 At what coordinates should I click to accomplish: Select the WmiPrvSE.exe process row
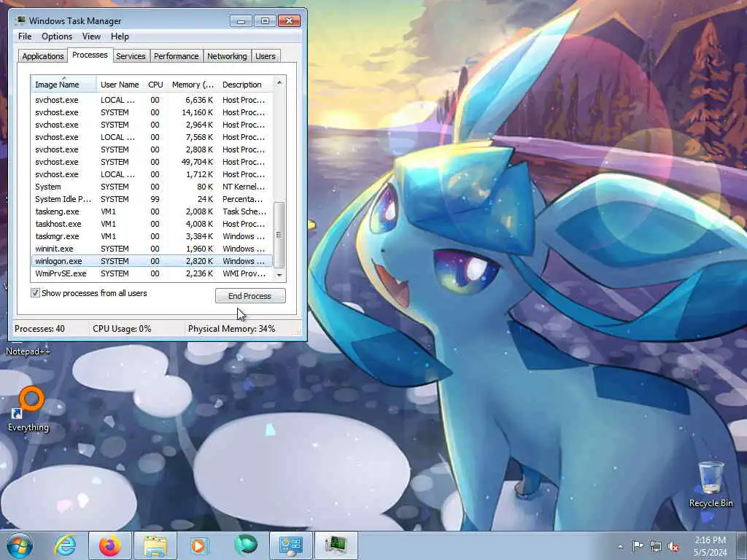152,273
